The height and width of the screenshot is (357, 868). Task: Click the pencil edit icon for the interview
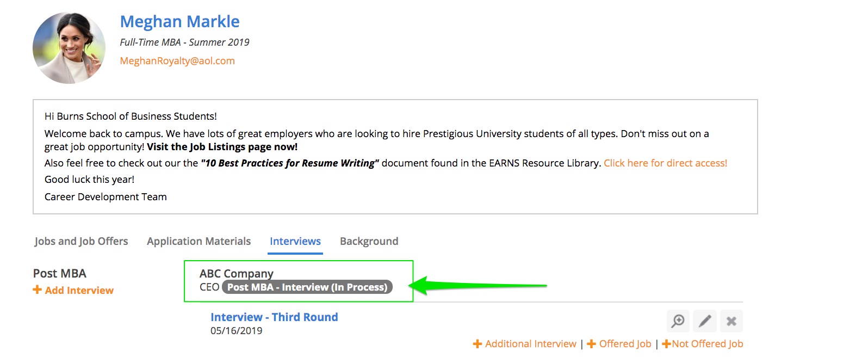705,321
